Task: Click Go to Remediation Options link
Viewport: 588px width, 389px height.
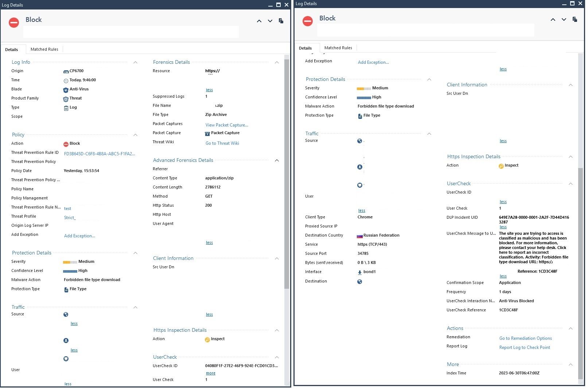Action: 525,338
